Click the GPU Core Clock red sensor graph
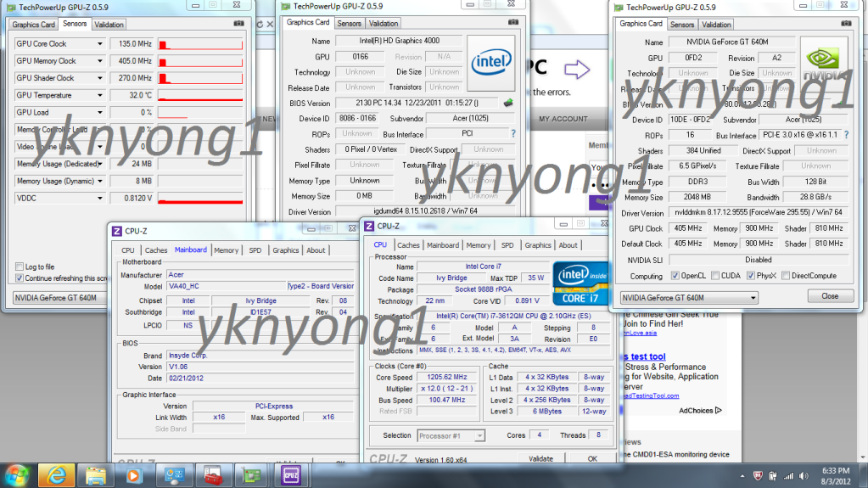The width and height of the screenshot is (868, 488). (200, 44)
